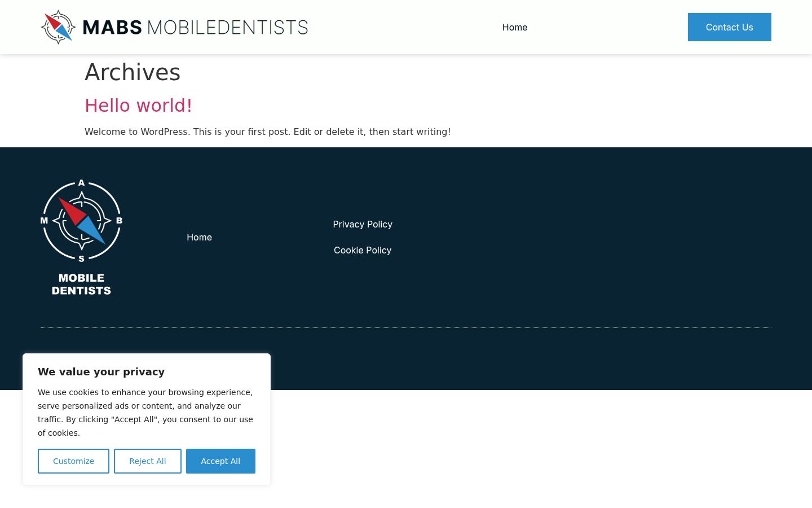Image resolution: width=812 pixels, height=508 pixels.
Task: Click the Archives page heading
Action: click(133, 72)
